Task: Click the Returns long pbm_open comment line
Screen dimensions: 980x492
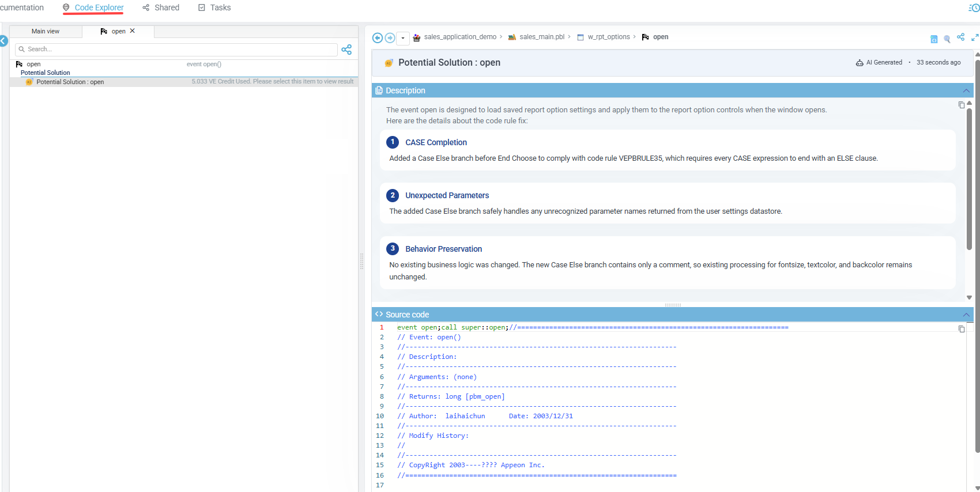Action: pos(451,396)
